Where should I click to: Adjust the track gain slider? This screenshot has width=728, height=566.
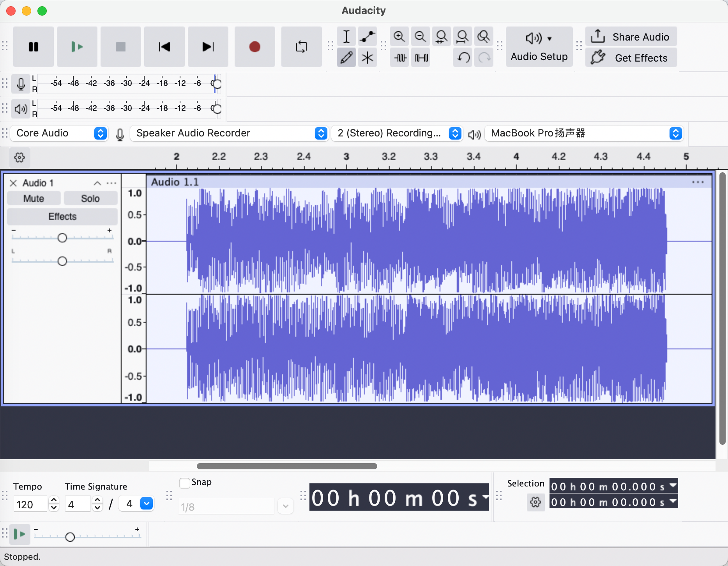tap(62, 237)
